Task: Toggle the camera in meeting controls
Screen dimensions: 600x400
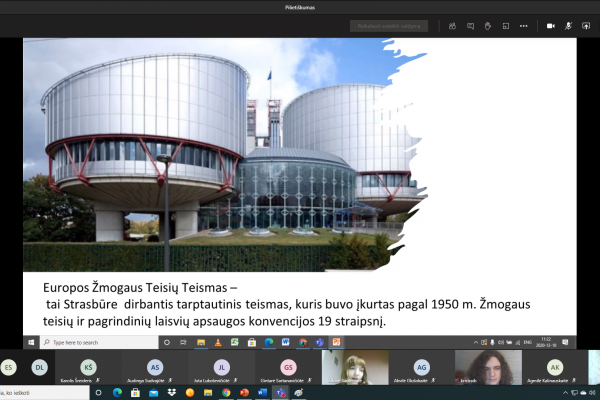Action: (x=551, y=26)
